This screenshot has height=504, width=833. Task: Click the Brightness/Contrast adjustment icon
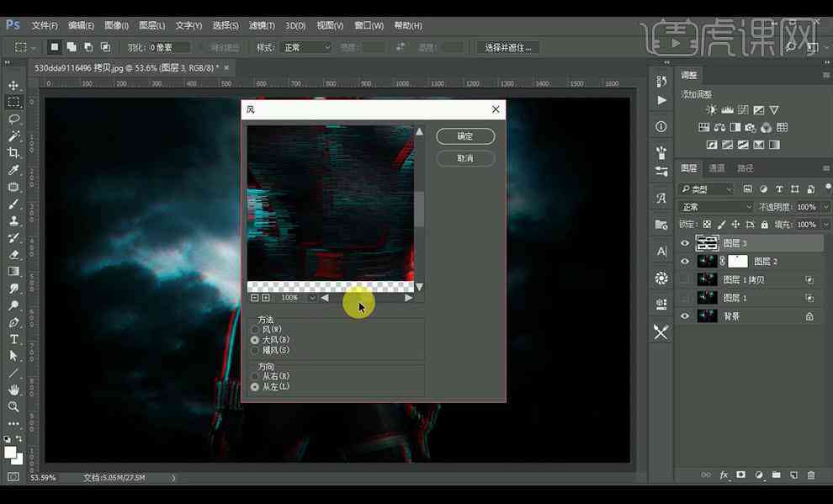[711, 110]
